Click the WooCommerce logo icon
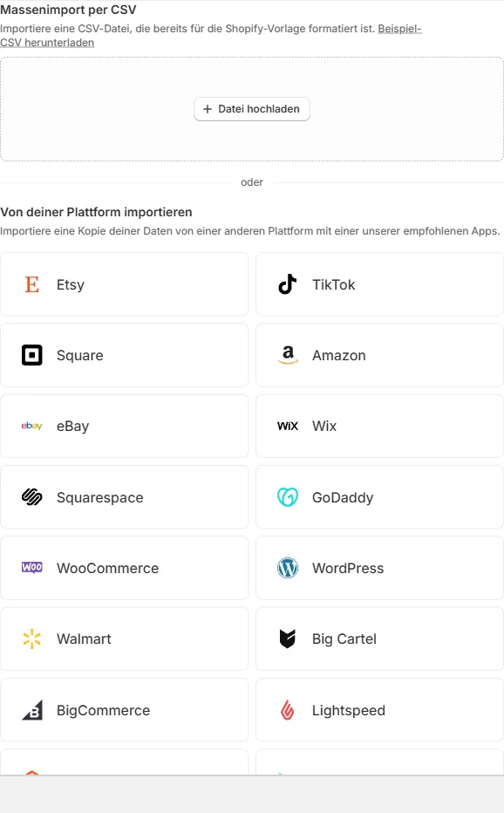Screen dimensions: 504x813 pyautogui.click(x=31, y=567)
